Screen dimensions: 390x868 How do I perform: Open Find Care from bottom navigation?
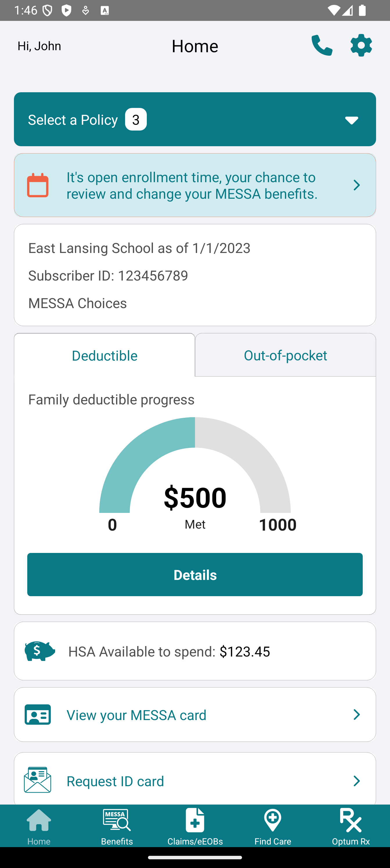point(273,826)
